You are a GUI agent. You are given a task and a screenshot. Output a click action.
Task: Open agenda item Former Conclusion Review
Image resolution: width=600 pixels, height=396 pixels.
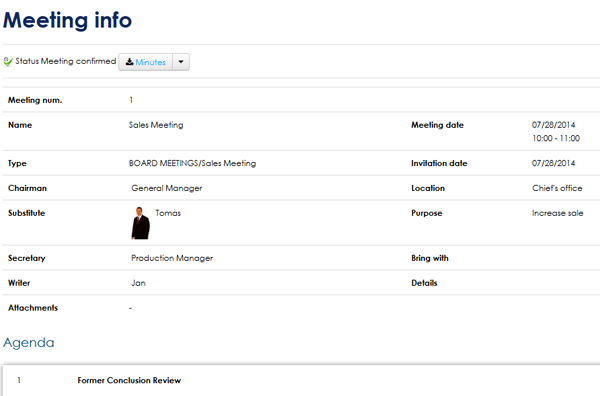pyautogui.click(x=129, y=380)
